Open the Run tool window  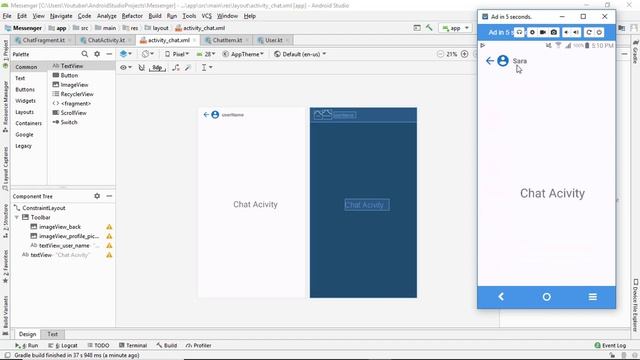(x=27, y=345)
